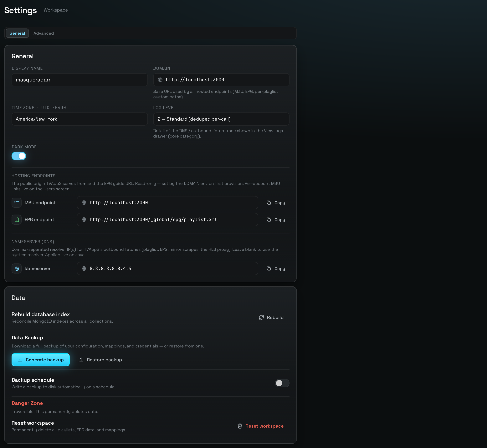Click the M3U endpoint row label
The image size is (487, 448).
[40, 203]
